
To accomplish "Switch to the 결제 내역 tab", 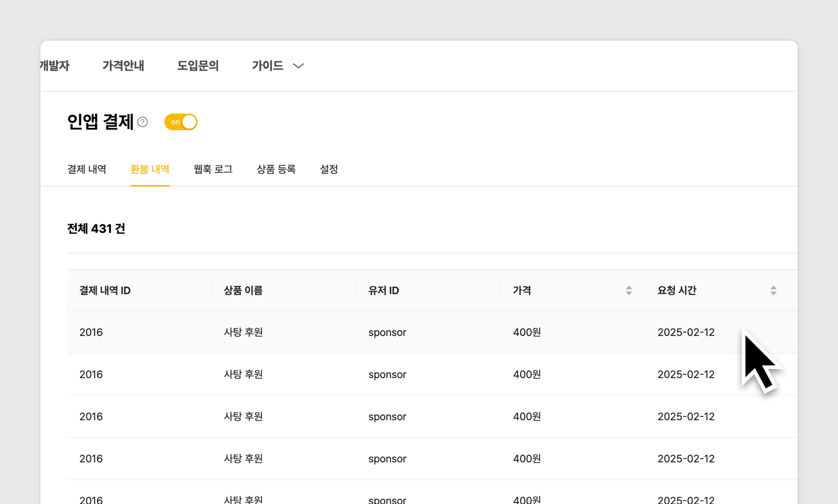I will [87, 169].
